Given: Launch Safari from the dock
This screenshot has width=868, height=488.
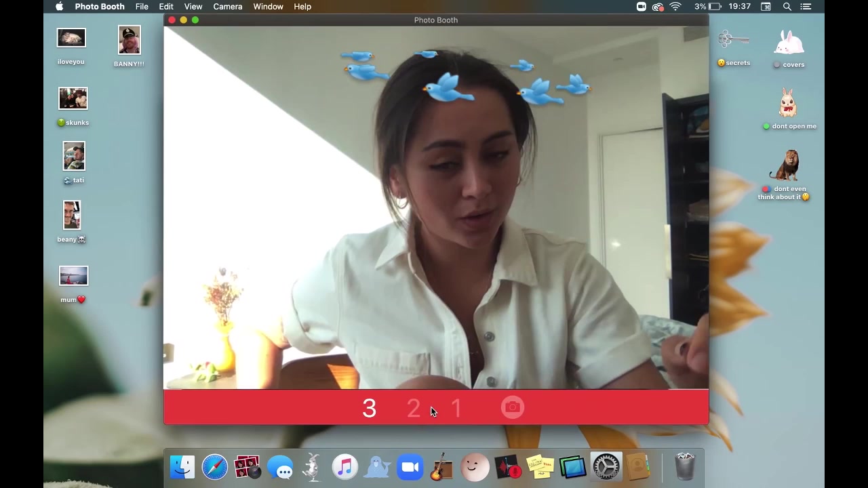Looking at the screenshot, I should [215, 467].
